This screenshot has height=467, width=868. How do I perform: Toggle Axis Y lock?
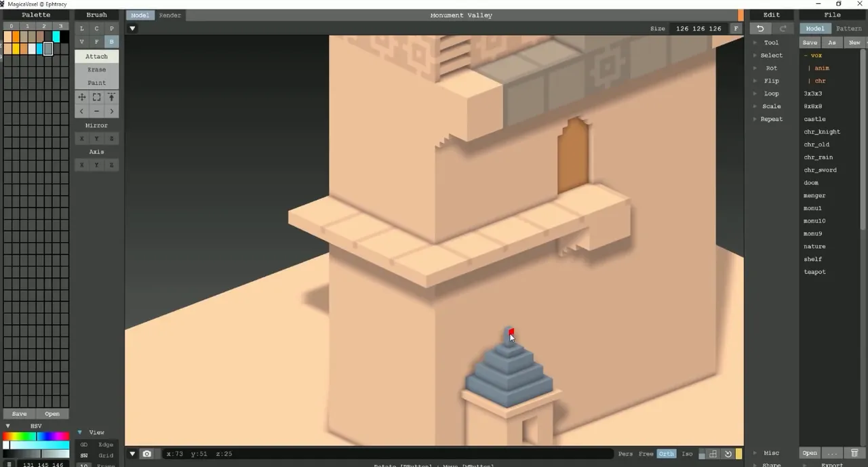pyautogui.click(x=96, y=165)
